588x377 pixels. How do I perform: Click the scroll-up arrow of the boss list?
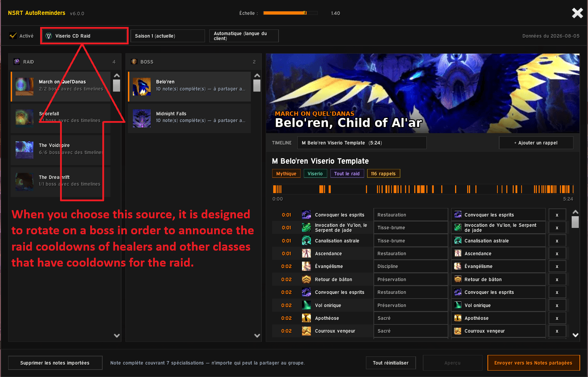tap(257, 76)
